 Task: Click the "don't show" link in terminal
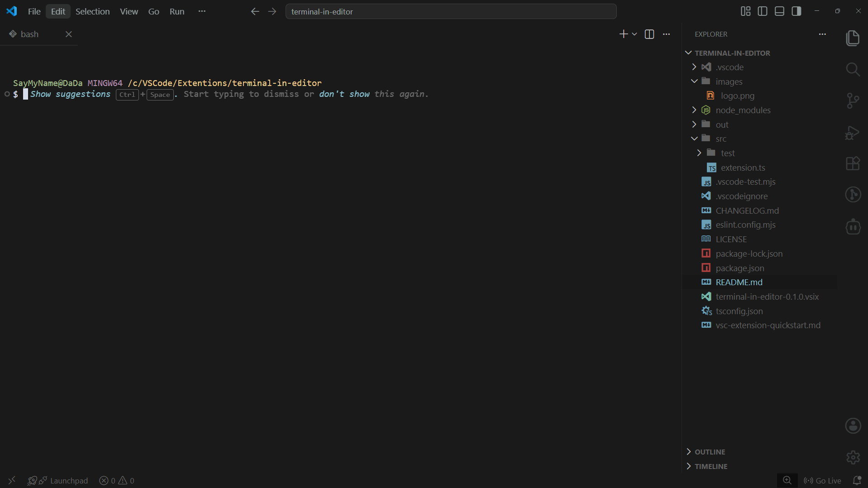click(x=344, y=94)
